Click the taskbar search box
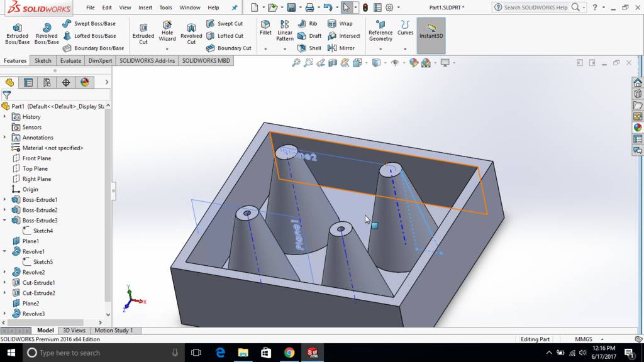The height and width of the screenshot is (362, 644). coord(103,353)
